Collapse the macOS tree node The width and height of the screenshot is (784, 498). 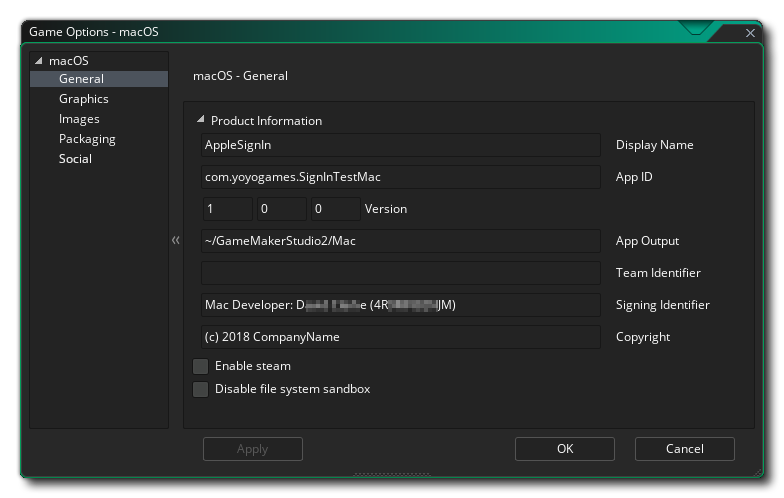[39, 61]
